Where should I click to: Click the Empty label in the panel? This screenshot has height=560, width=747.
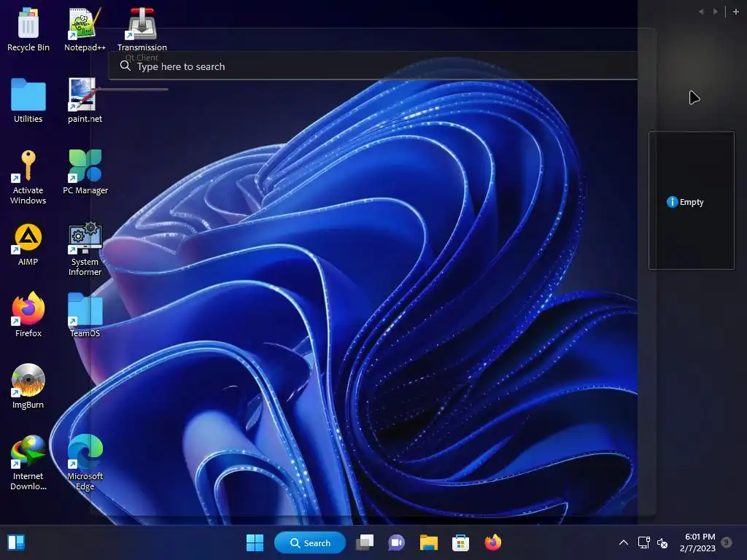[x=692, y=202]
